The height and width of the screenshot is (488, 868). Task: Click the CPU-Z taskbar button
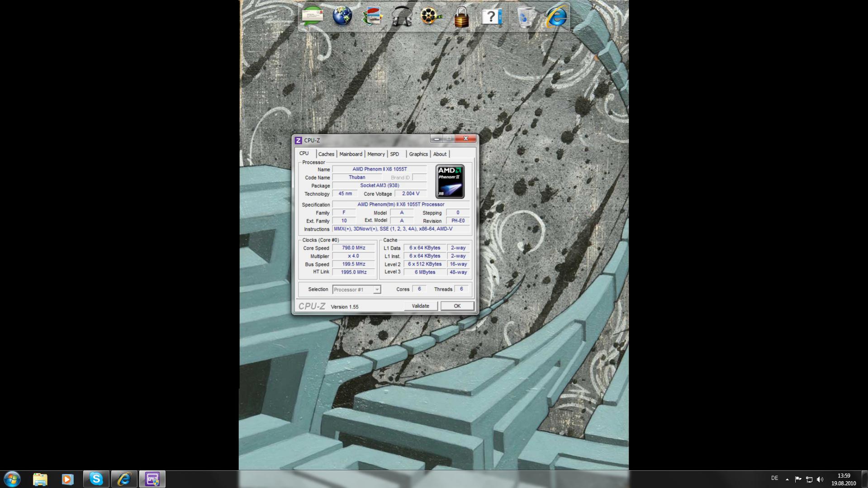coord(152,479)
